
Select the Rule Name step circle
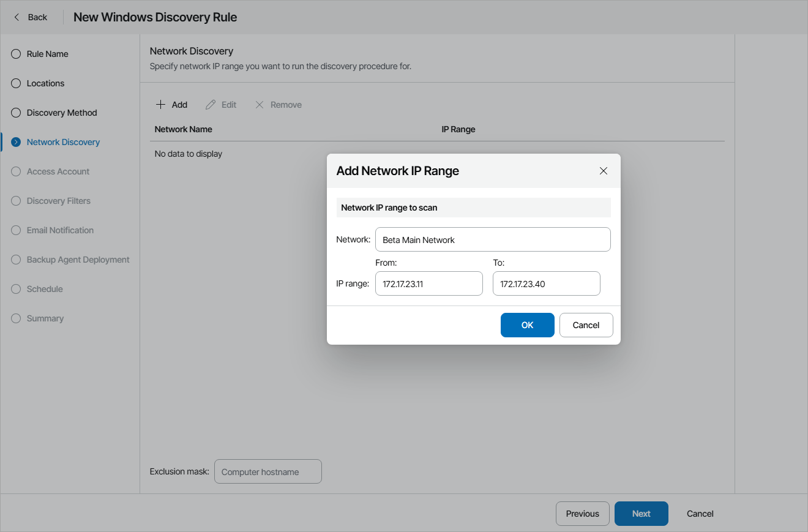(16, 54)
